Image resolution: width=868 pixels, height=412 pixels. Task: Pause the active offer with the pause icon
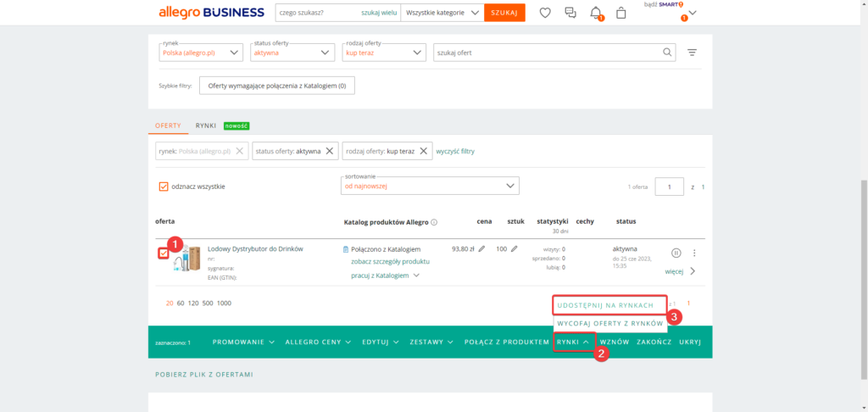[676, 253]
